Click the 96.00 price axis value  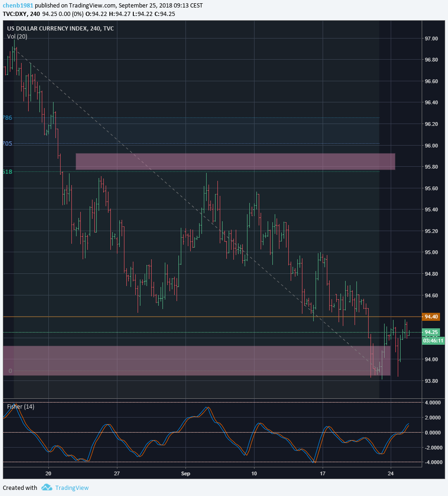(431, 146)
